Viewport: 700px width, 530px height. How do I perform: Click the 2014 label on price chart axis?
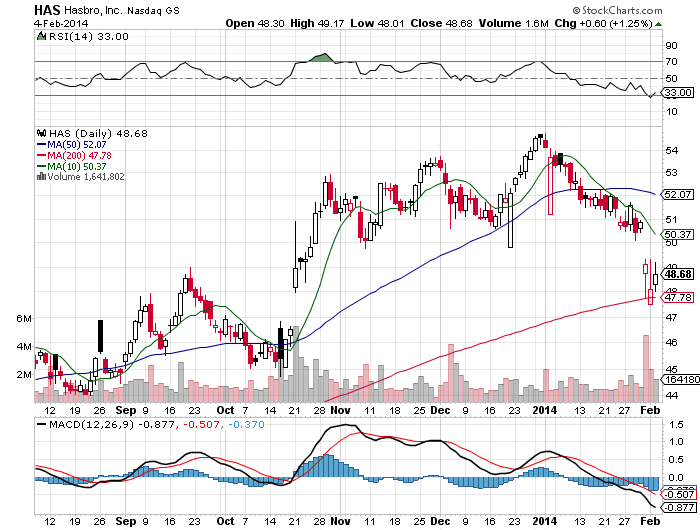coord(545,410)
